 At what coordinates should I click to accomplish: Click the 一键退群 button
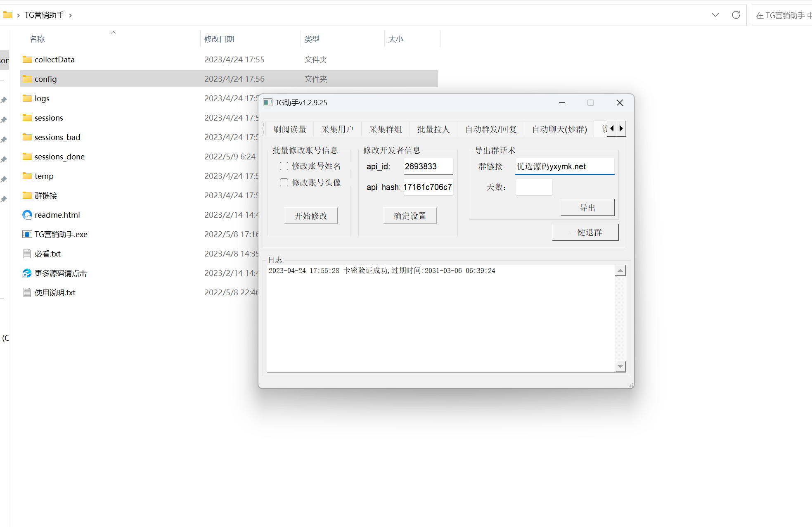tap(585, 232)
